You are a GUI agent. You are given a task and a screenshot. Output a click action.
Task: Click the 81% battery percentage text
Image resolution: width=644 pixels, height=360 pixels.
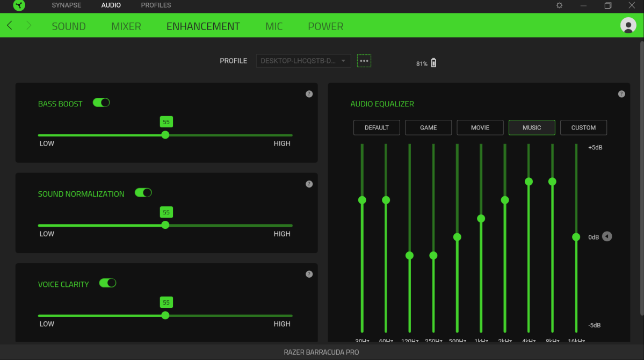coord(422,64)
